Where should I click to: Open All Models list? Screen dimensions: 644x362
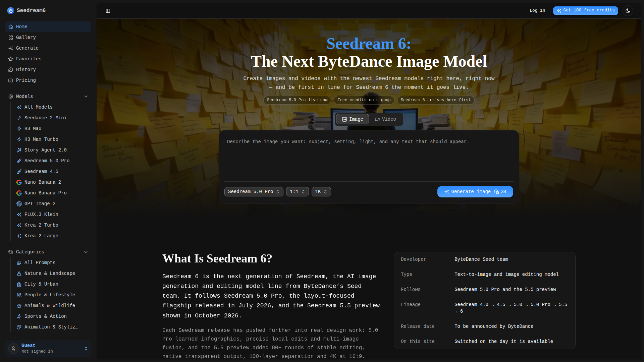point(52,107)
